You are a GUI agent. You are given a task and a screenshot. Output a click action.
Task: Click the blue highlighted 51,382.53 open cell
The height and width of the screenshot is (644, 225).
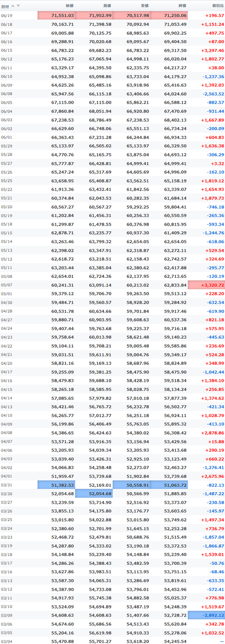[x=56, y=485]
